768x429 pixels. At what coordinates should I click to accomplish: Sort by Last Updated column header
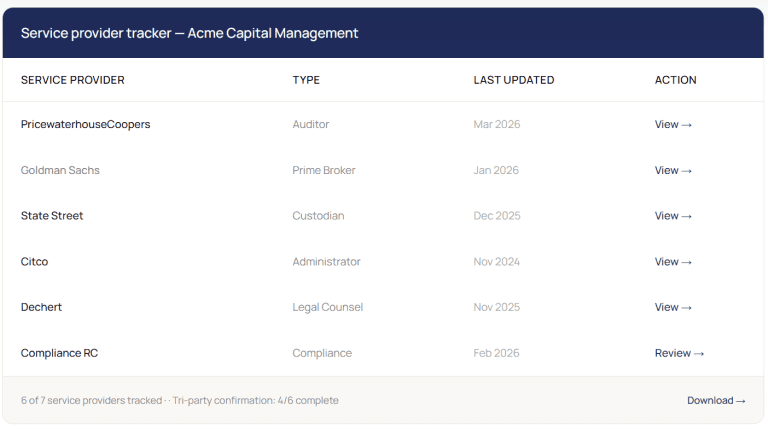tap(513, 80)
